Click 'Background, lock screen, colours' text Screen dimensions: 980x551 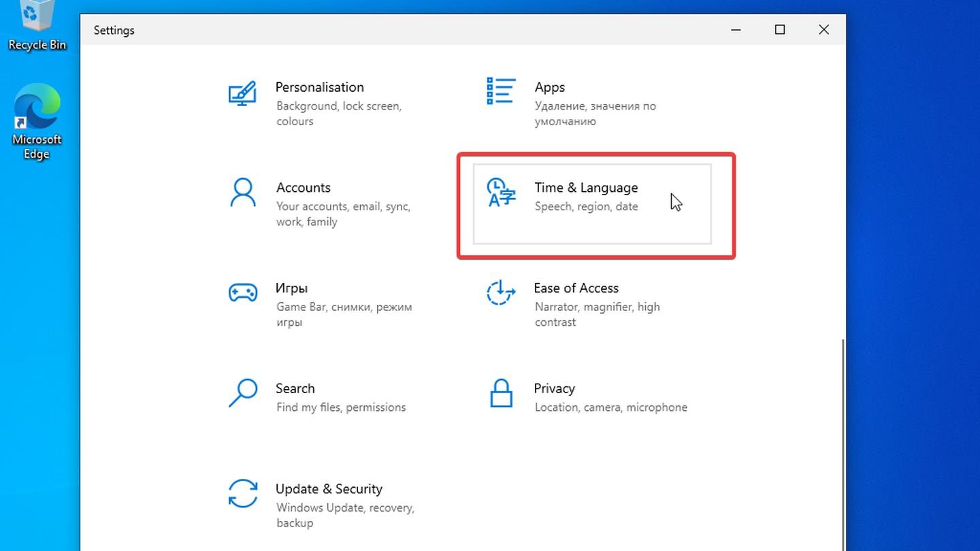(x=338, y=114)
